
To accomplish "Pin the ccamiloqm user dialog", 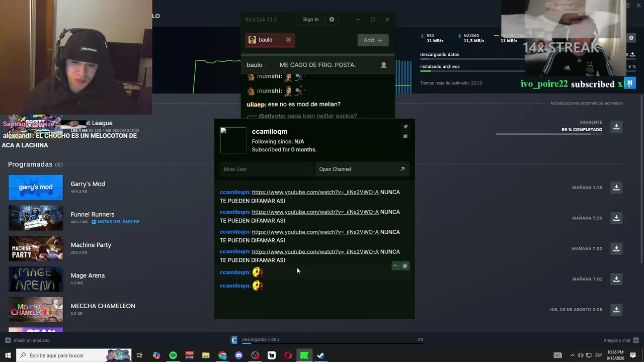I will [x=406, y=127].
